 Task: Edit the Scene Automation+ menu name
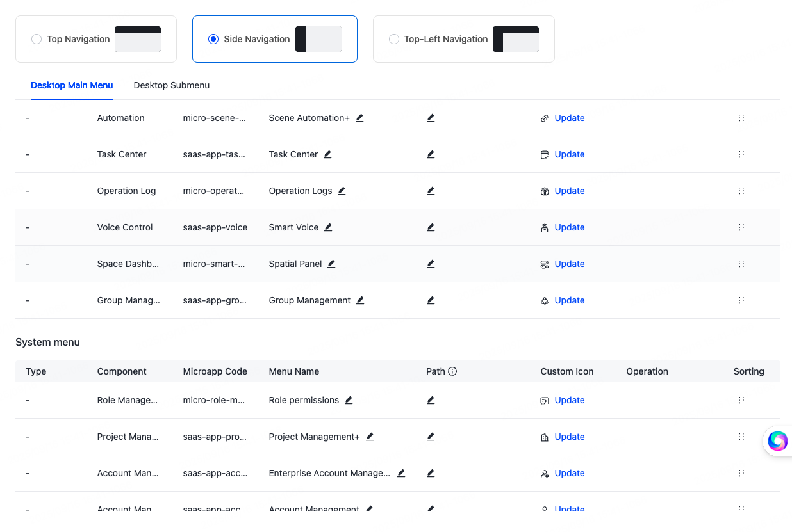tap(359, 118)
